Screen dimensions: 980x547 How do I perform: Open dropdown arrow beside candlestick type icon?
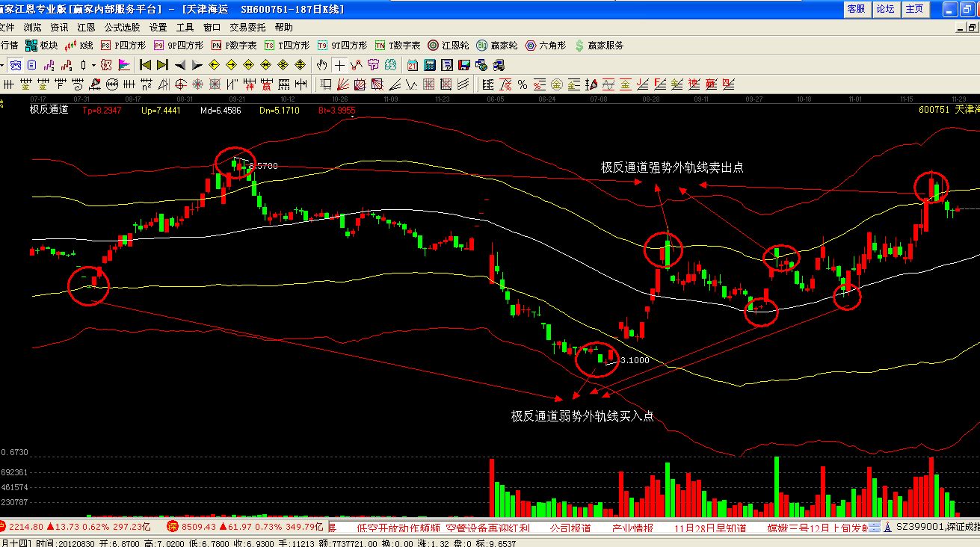point(93,65)
